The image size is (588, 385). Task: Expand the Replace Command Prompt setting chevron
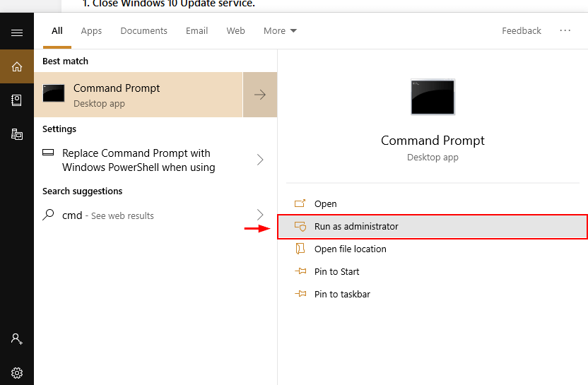(260, 160)
